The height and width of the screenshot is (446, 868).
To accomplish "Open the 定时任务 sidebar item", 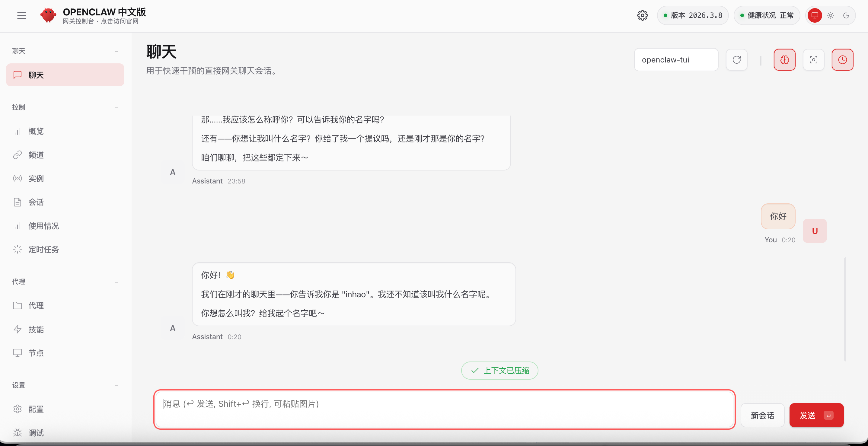I will point(43,250).
